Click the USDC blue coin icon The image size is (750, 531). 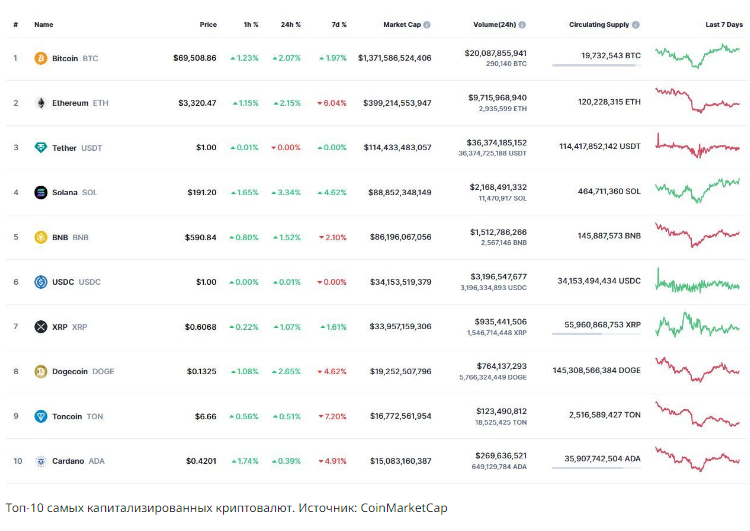[41, 282]
